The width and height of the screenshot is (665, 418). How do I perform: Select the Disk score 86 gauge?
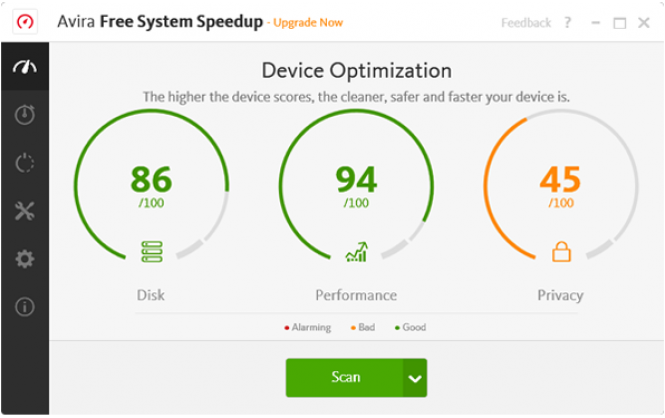point(151,186)
